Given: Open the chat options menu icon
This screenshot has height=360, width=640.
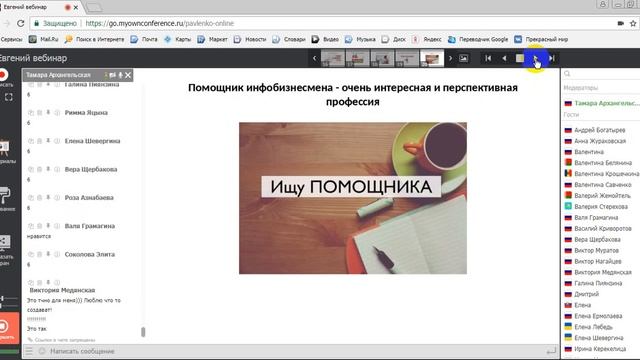Looking at the screenshot, I should point(29,351).
